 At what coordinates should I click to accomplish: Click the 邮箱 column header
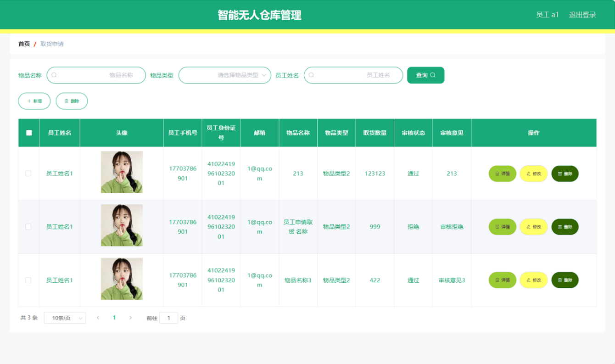[x=260, y=133]
